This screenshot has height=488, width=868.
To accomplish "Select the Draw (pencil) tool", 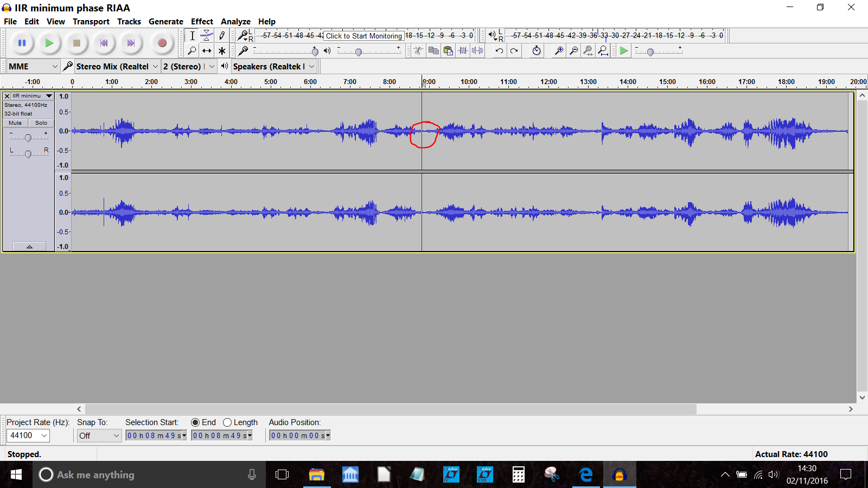I will pos(221,36).
